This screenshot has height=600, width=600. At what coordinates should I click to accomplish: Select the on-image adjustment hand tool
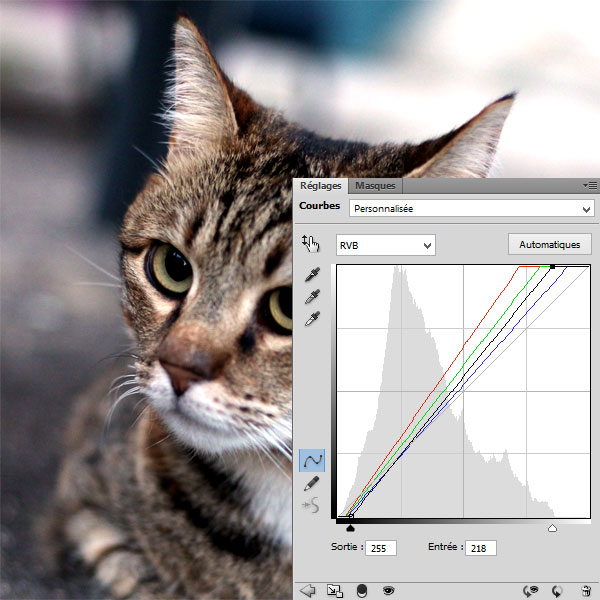tap(310, 244)
